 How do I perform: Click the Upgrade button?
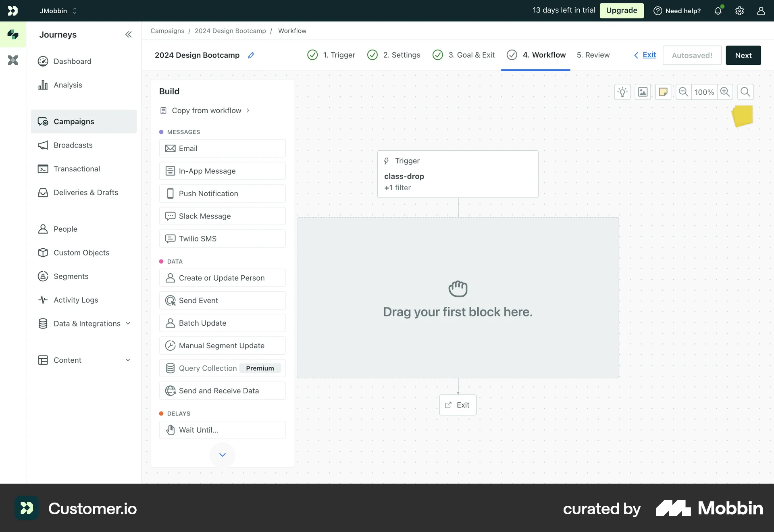pos(621,10)
